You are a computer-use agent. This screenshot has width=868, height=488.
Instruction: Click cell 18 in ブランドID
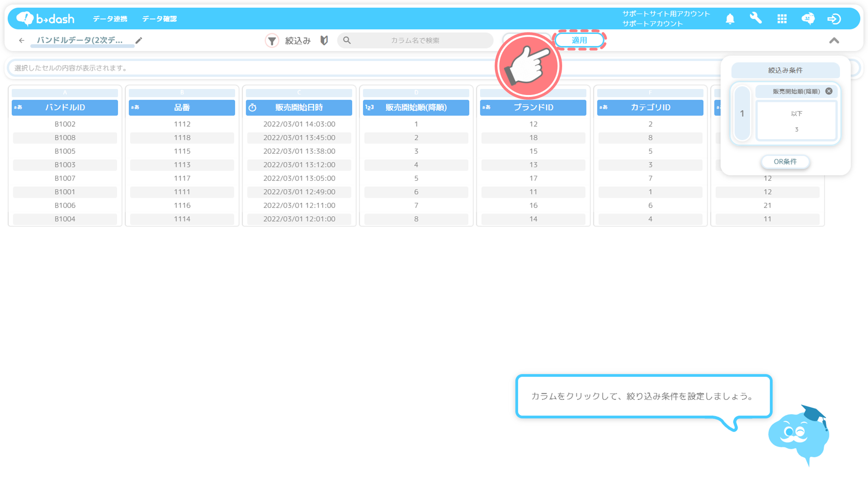(x=533, y=138)
